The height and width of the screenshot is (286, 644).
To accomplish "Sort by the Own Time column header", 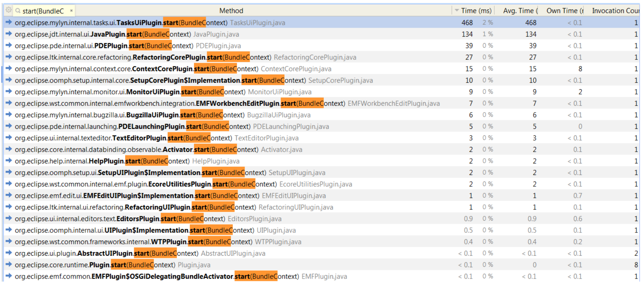I will pos(564,11).
